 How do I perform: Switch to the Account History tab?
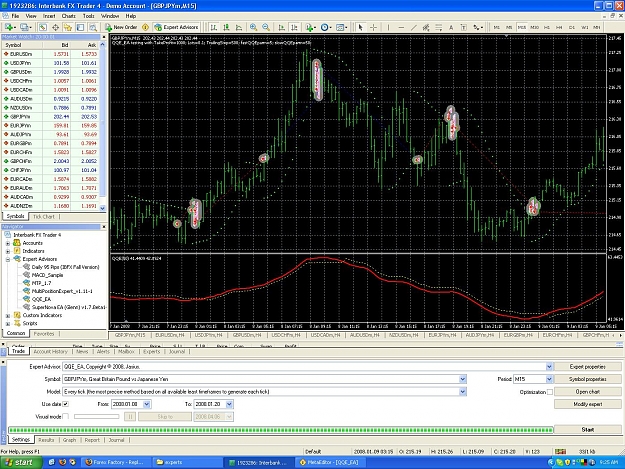(x=51, y=351)
